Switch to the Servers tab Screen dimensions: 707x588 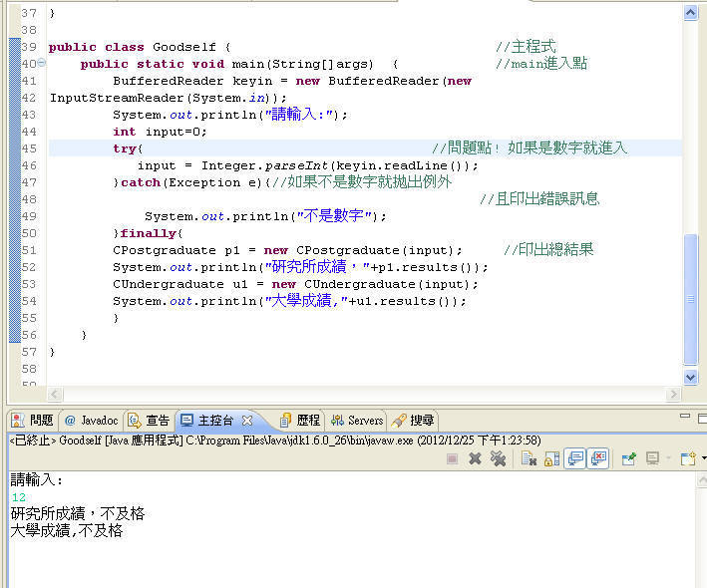coord(357,421)
